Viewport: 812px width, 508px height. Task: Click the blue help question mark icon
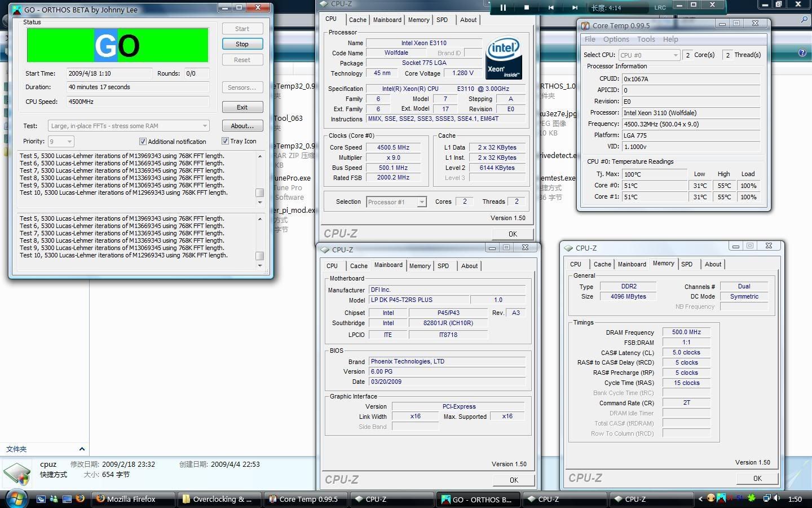click(x=802, y=52)
